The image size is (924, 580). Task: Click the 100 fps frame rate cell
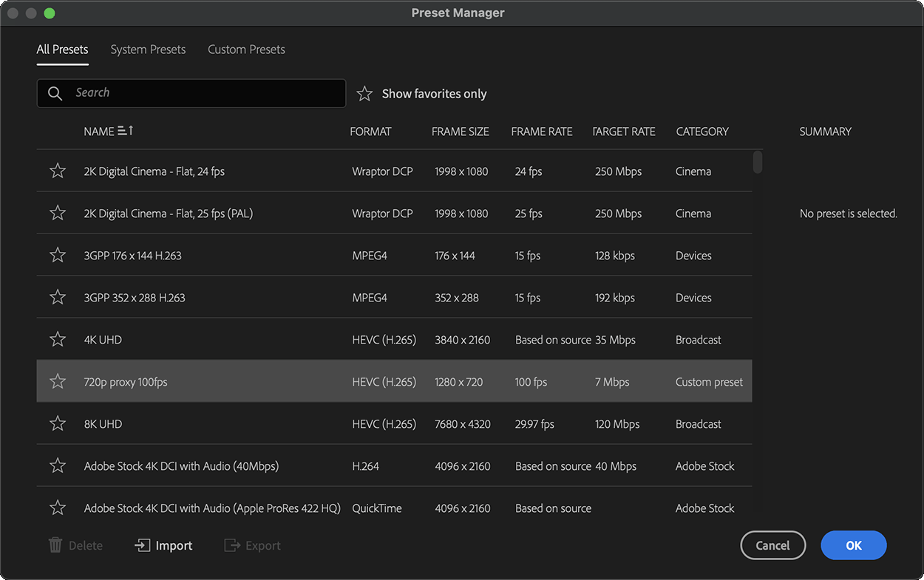point(531,382)
